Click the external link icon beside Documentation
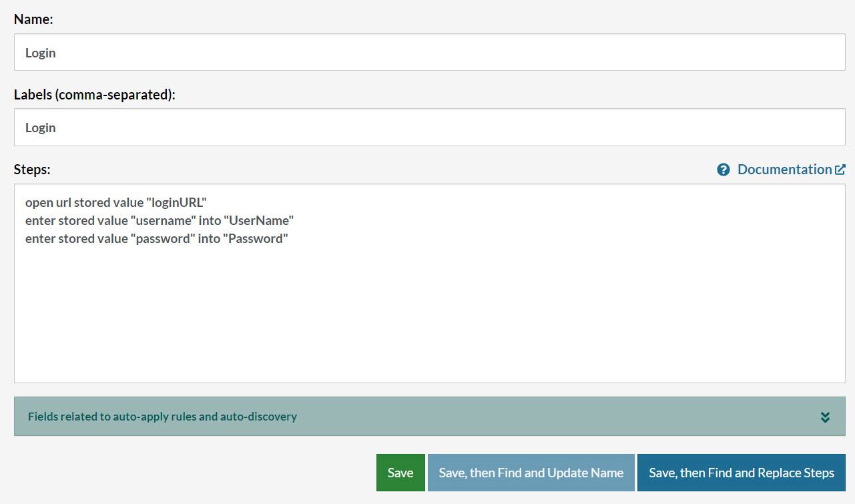The height and width of the screenshot is (504, 855). coord(840,170)
